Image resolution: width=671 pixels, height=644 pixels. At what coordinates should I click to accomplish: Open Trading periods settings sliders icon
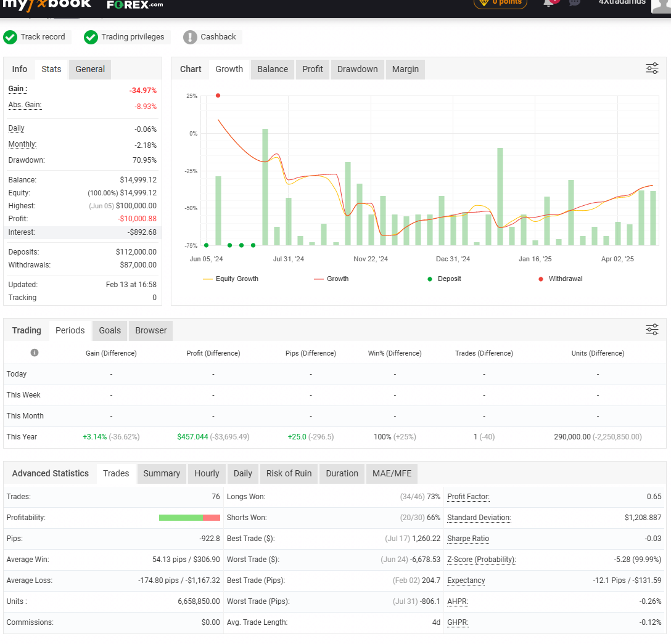pyautogui.click(x=652, y=330)
